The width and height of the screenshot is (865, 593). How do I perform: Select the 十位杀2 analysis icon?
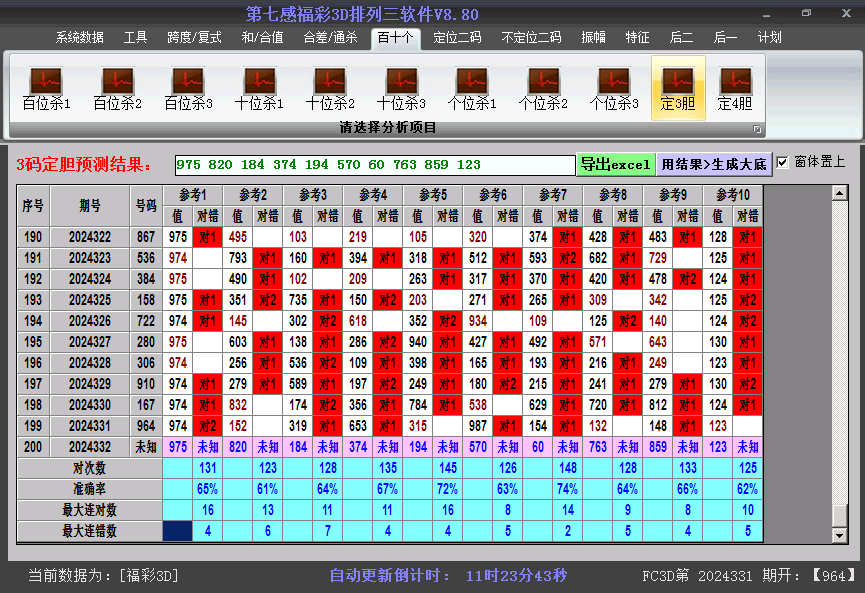pos(330,88)
